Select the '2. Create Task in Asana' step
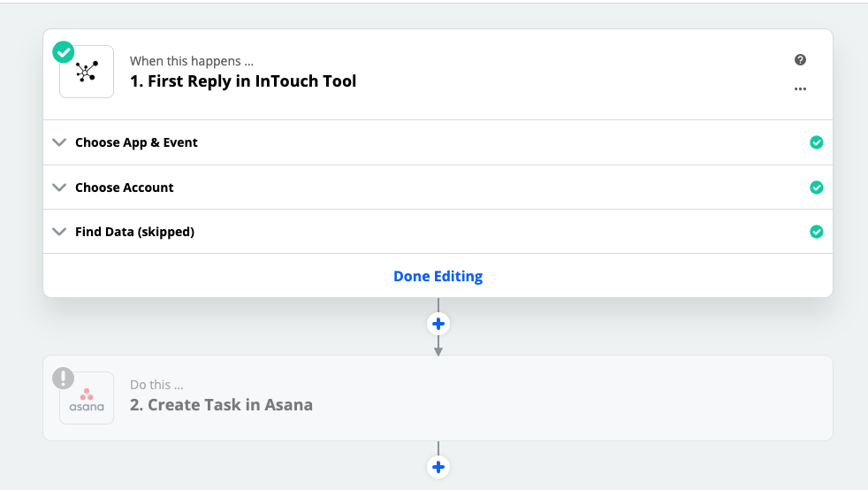The width and height of the screenshot is (868, 490). (438, 398)
